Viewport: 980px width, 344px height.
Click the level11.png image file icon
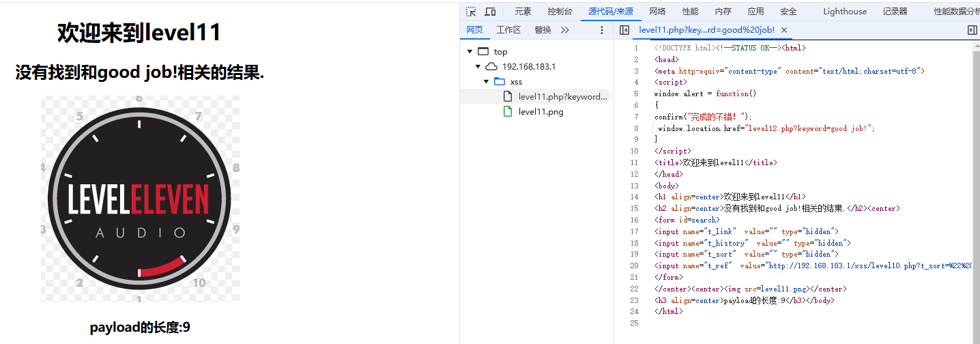[x=508, y=112]
